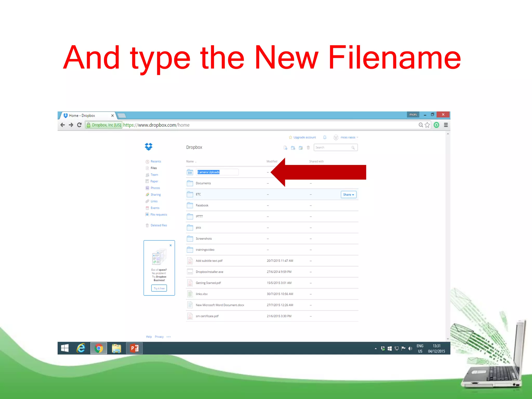Open the Windows Start button
Image resolution: width=532 pixels, height=399 pixels.
point(65,348)
